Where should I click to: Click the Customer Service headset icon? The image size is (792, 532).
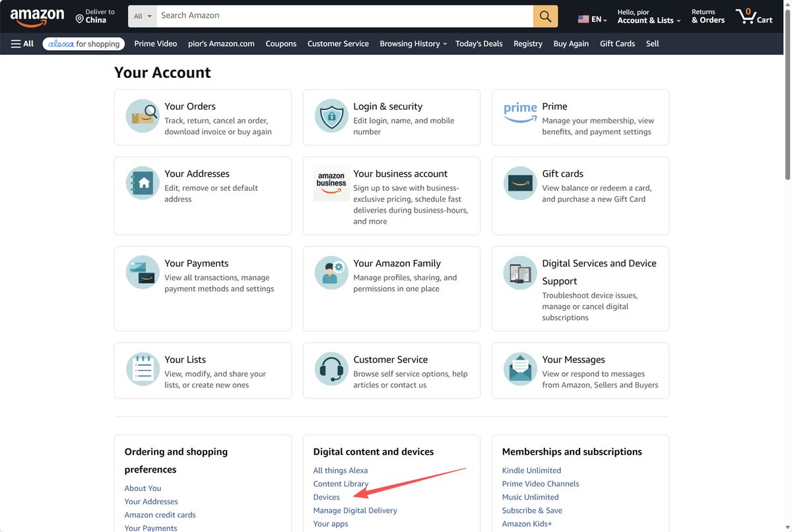point(331,370)
